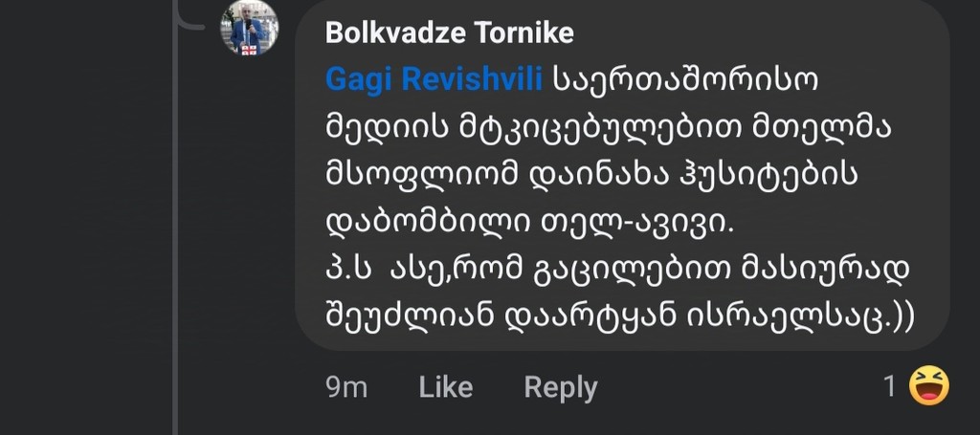
Task: Open the reaction count showing 1
Action: click(889, 387)
